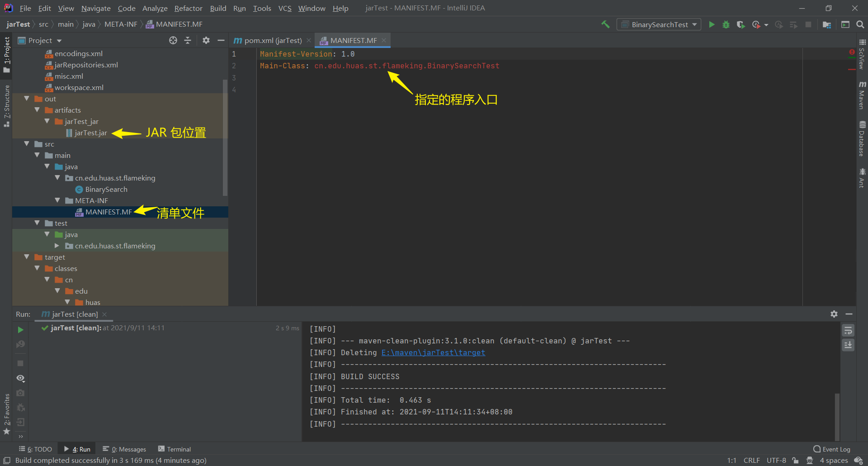The width and height of the screenshot is (868, 466).
Task: Open the Refactor menu
Action: coord(188,8)
